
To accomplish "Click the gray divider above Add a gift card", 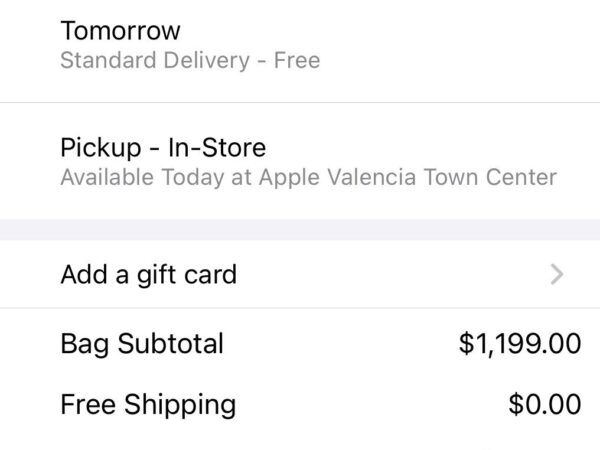I will click(300, 229).
